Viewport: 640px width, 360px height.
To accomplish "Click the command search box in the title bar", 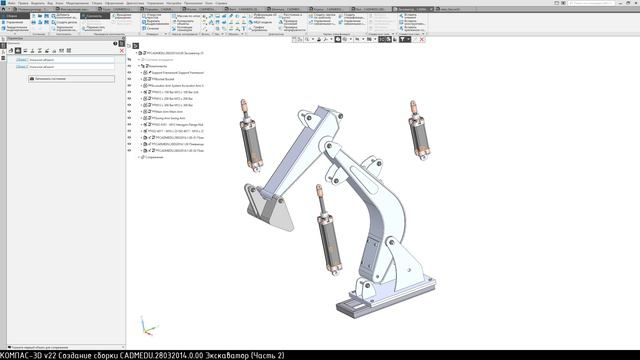I will click(591, 3).
